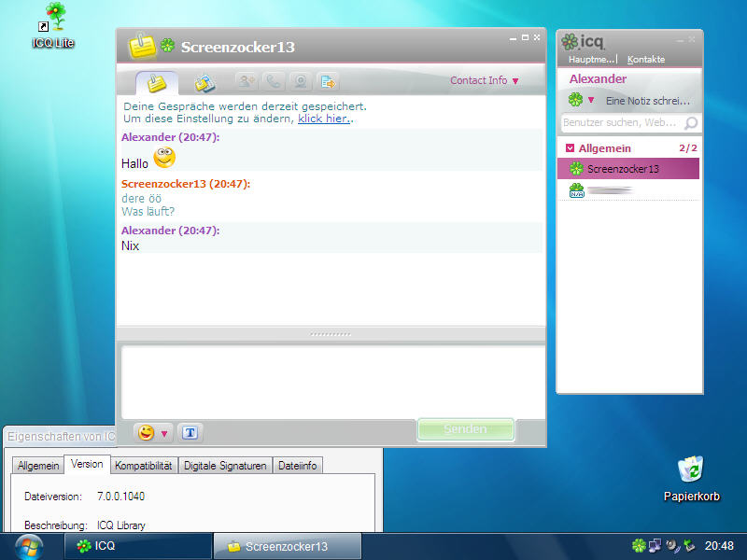The image size is (747, 560).
Task: Click the taskbar clock showing 20:48
Action: pyautogui.click(x=719, y=546)
